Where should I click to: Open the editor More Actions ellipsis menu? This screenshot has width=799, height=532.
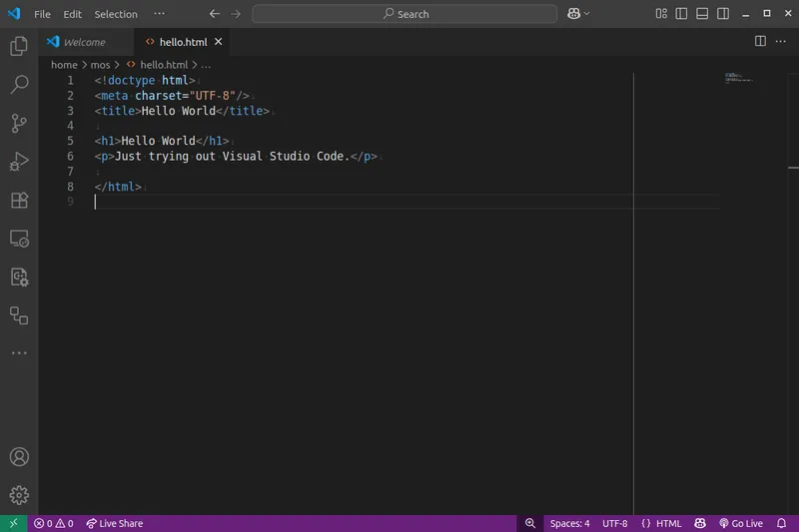pos(781,42)
